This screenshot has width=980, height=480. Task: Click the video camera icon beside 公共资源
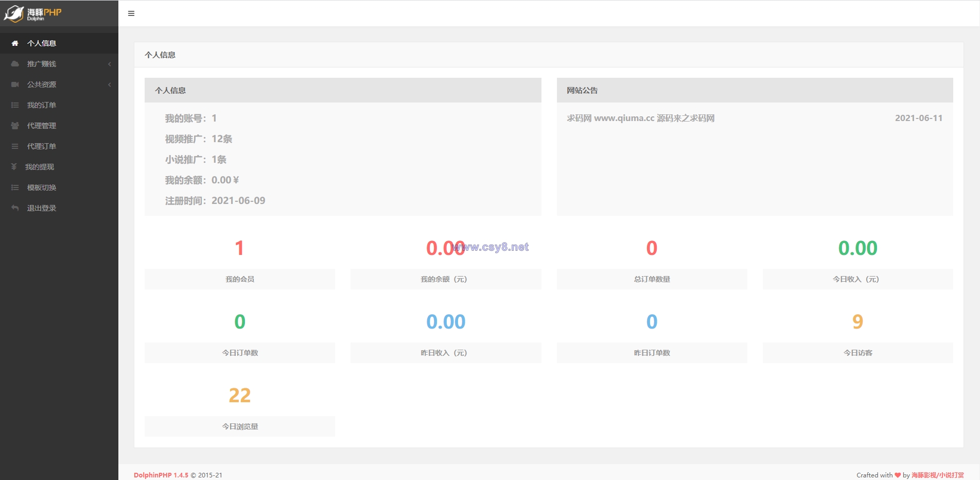coord(15,84)
